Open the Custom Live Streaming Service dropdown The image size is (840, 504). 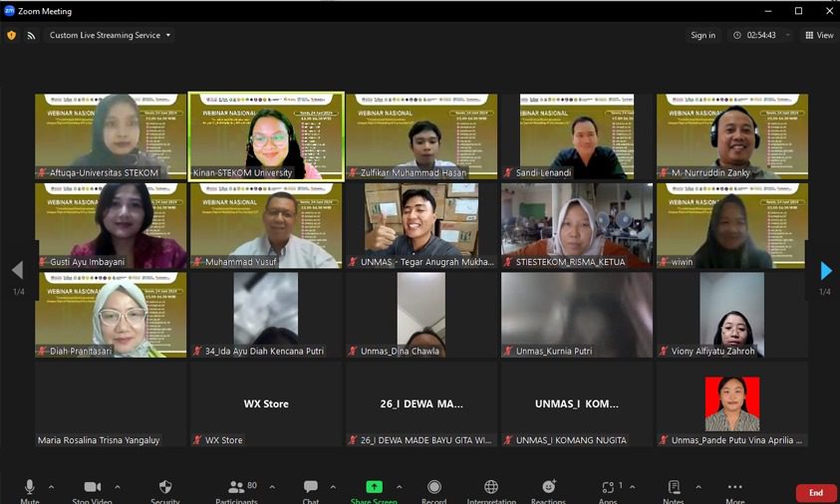(111, 35)
